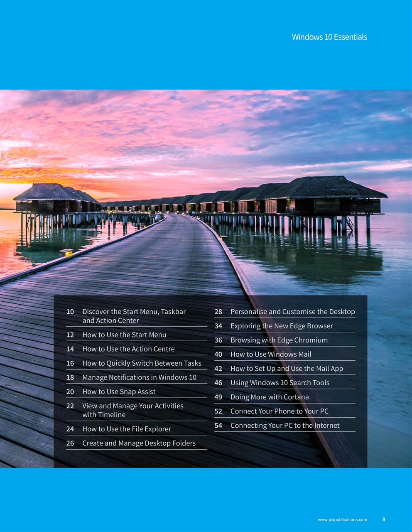Open 'View and Manage Your Activities with Timeline'
412x532 pixels.
point(133,410)
